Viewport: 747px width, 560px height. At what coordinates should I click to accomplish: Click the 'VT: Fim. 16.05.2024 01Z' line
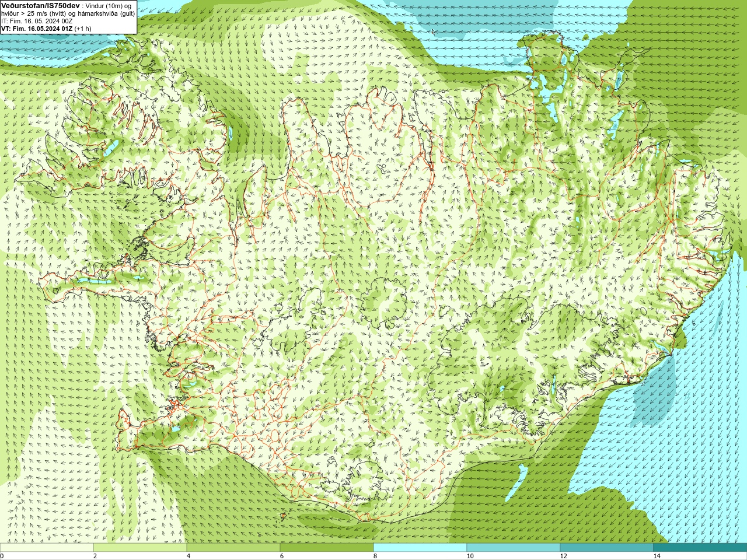tap(37, 29)
